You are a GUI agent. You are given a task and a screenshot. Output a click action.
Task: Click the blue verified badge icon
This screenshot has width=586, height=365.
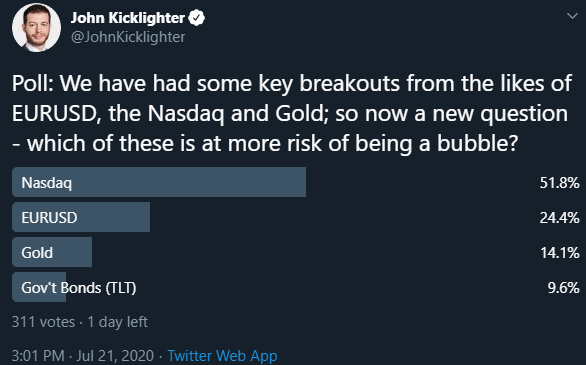197,18
